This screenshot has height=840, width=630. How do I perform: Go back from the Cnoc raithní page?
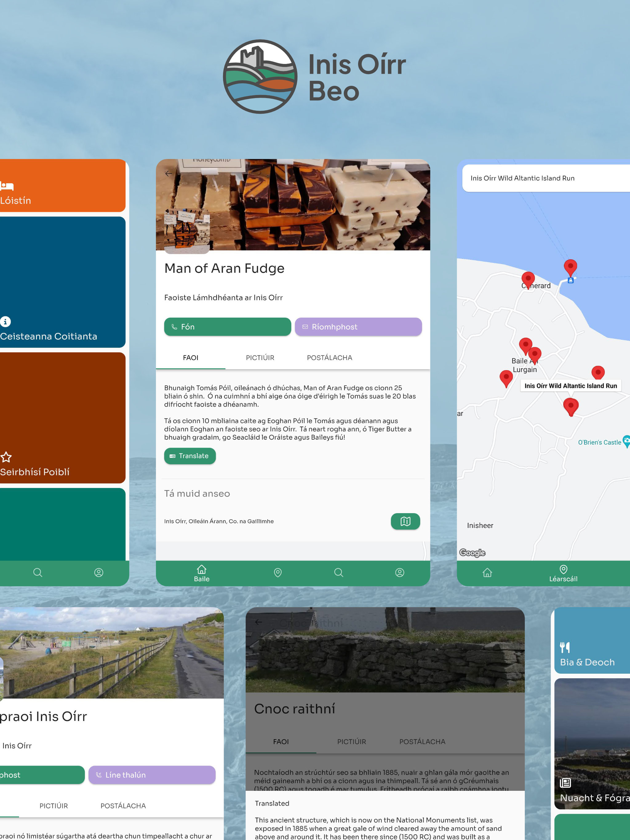258,622
